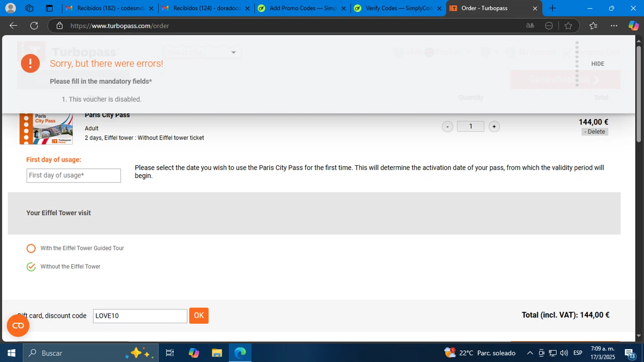The width and height of the screenshot is (644, 362).
Task: Select Without the Eiffel Tower option
Action: 31,267
